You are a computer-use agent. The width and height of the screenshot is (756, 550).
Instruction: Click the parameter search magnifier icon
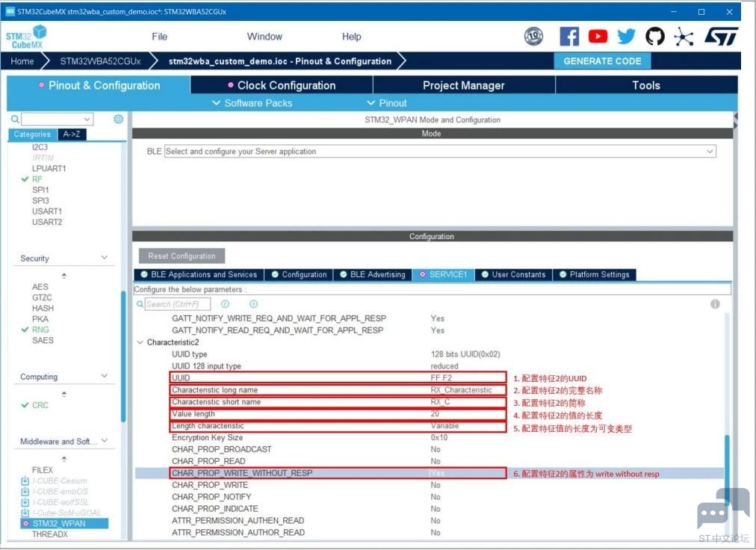tap(140, 304)
